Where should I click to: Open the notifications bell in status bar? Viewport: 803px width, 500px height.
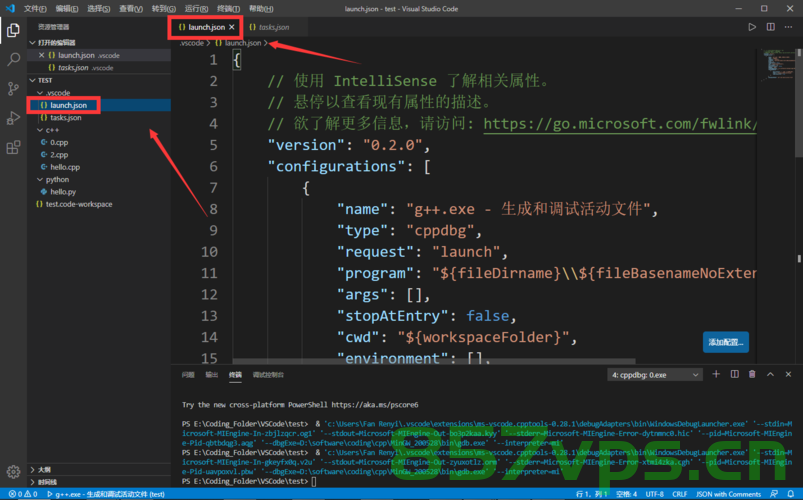(791, 494)
